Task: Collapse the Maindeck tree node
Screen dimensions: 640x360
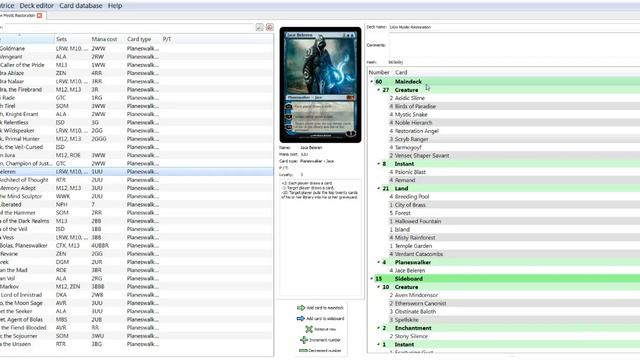Action: [372, 82]
